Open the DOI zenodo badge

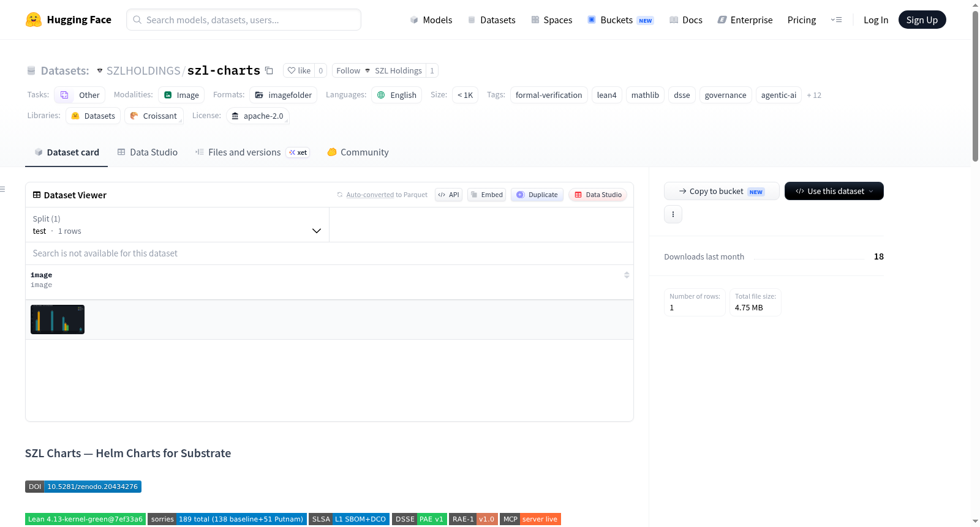tap(83, 487)
